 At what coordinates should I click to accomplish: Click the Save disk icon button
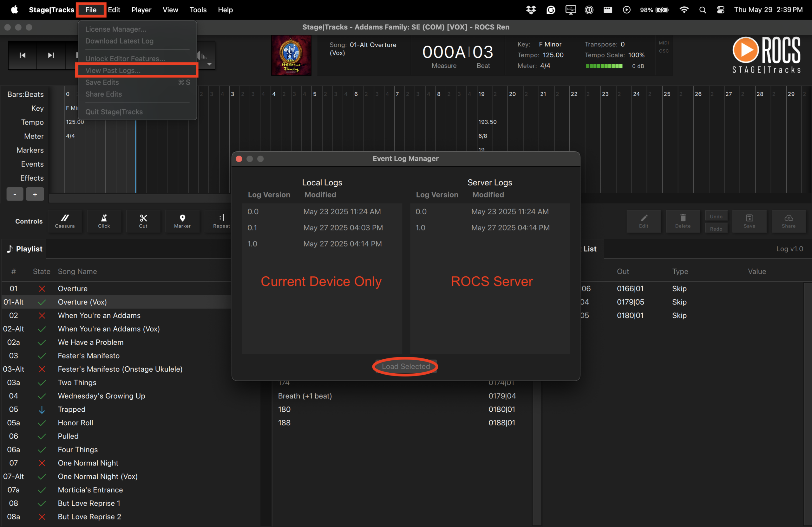[x=750, y=221]
